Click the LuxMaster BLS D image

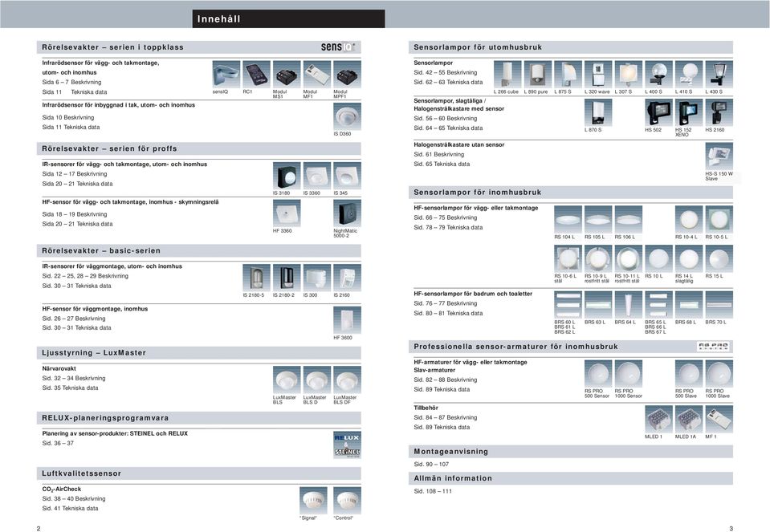tap(316, 380)
